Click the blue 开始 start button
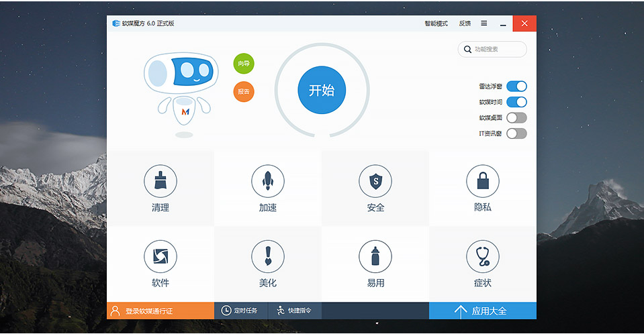The height and width of the screenshot is (334, 644). [x=322, y=90]
